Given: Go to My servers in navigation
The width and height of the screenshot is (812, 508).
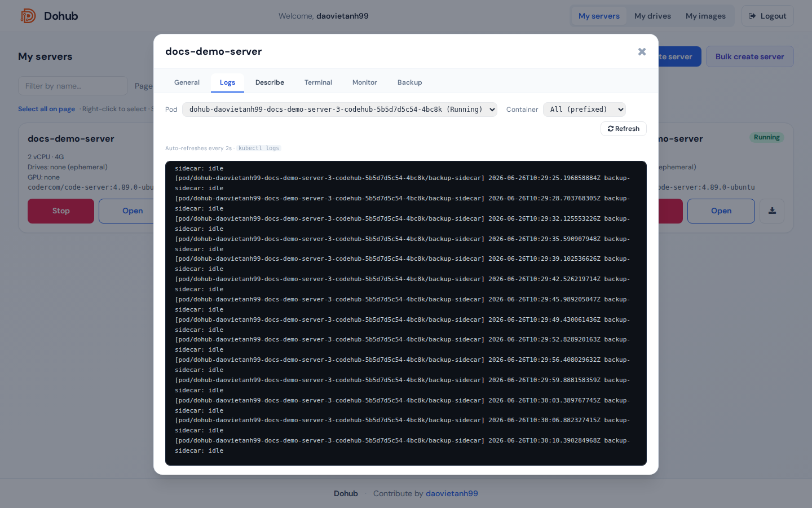Looking at the screenshot, I should [599, 16].
